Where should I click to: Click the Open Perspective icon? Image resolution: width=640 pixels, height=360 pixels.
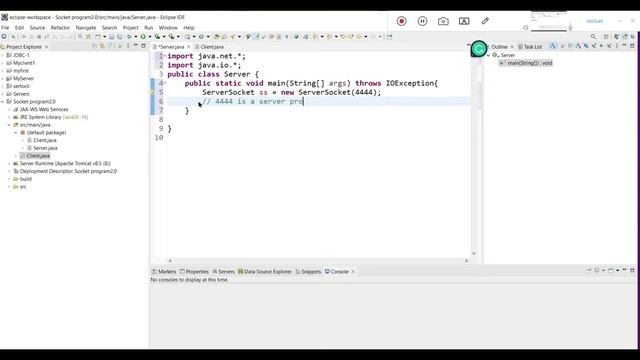(x=606, y=37)
